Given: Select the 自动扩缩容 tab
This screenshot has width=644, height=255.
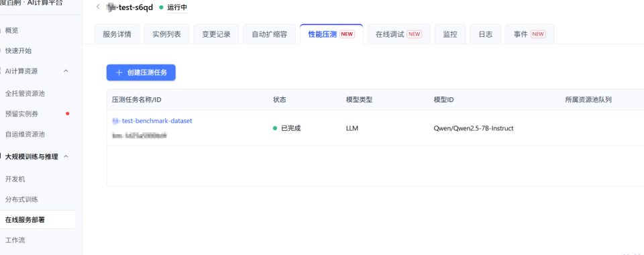Looking at the screenshot, I should (270, 34).
